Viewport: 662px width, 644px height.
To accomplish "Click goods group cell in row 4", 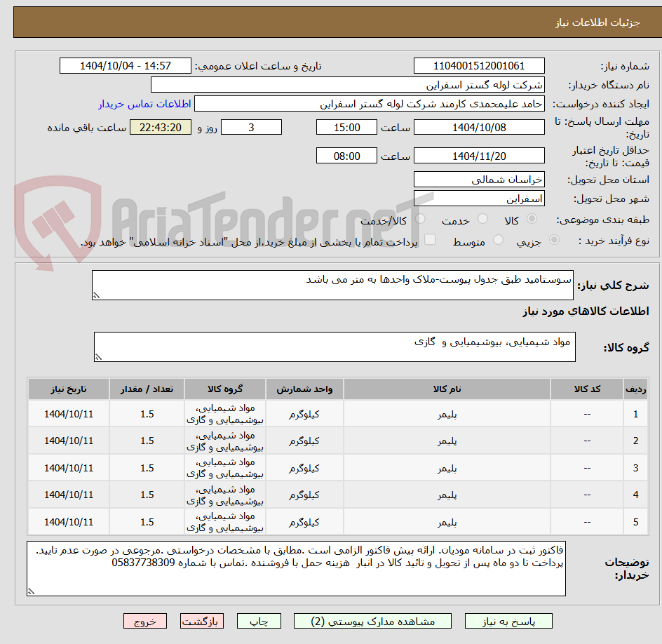I will tap(225, 495).
